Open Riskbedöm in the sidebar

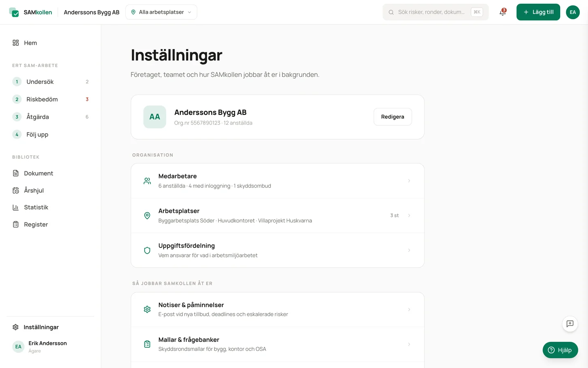tap(50, 99)
